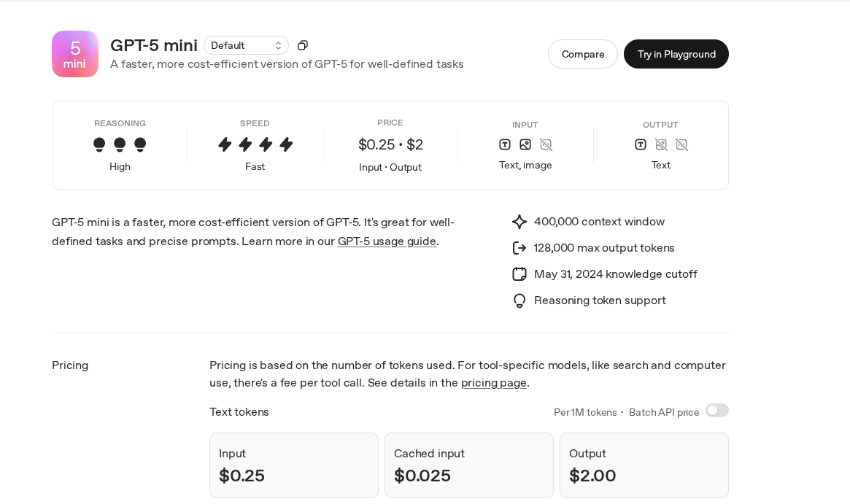This screenshot has height=504, width=850.
Task: Click the 'Text tokens' heading
Action: point(239,412)
